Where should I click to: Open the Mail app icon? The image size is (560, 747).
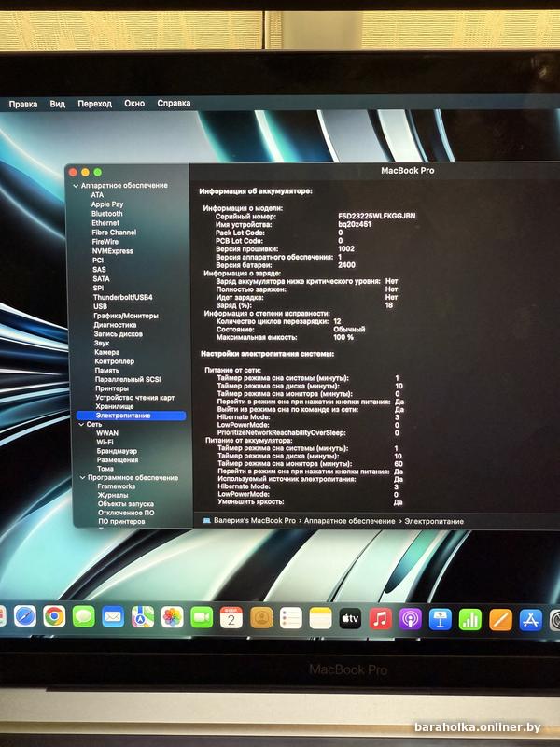click(113, 617)
